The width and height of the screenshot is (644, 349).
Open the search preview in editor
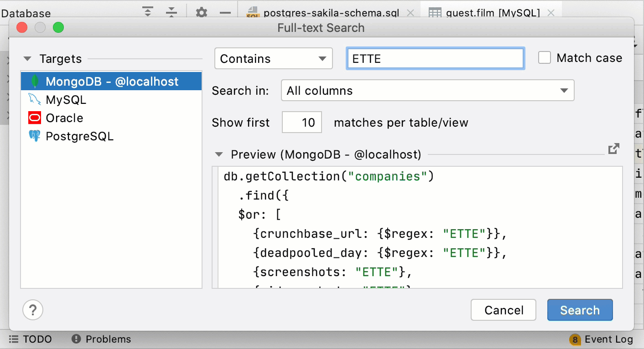point(614,148)
